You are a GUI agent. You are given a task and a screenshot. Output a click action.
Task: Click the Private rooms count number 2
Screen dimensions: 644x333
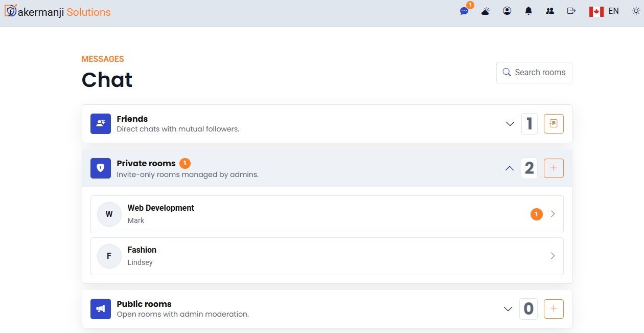coord(530,168)
